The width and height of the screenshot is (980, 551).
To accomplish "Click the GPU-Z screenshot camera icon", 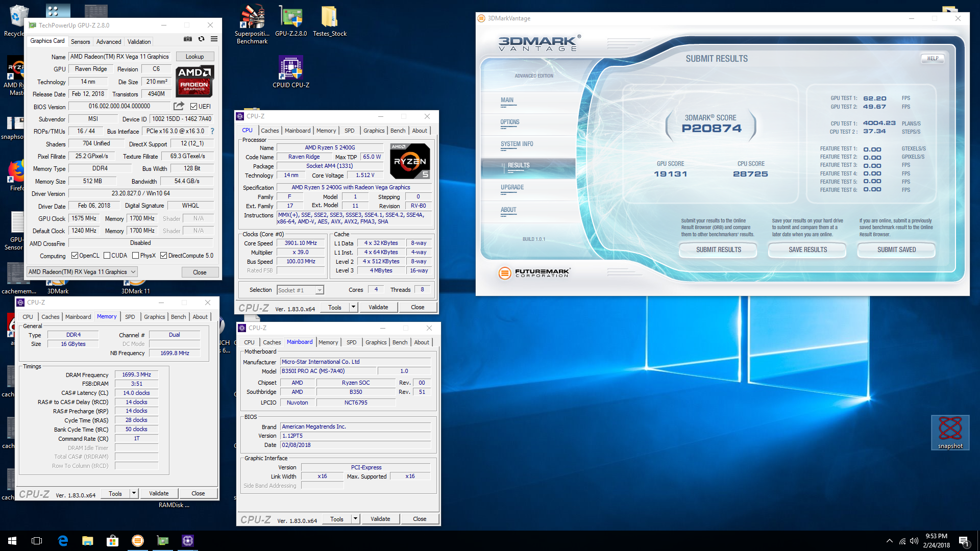I will 188,39.
